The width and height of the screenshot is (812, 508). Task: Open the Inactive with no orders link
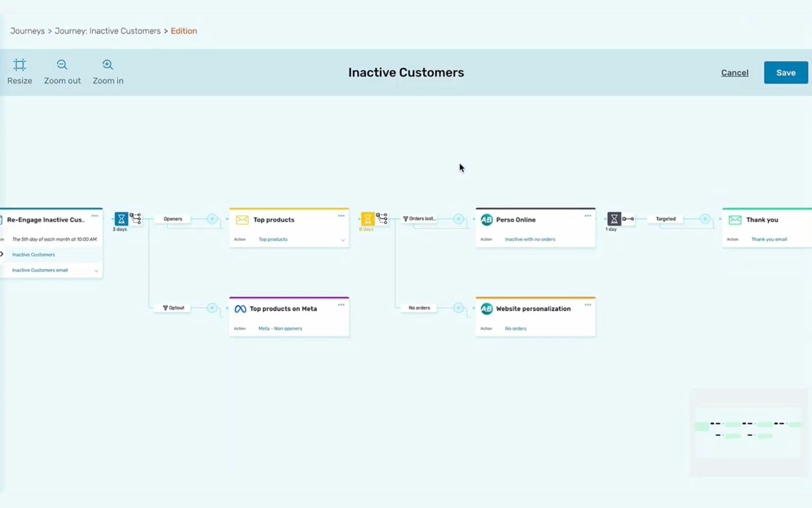(x=530, y=239)
